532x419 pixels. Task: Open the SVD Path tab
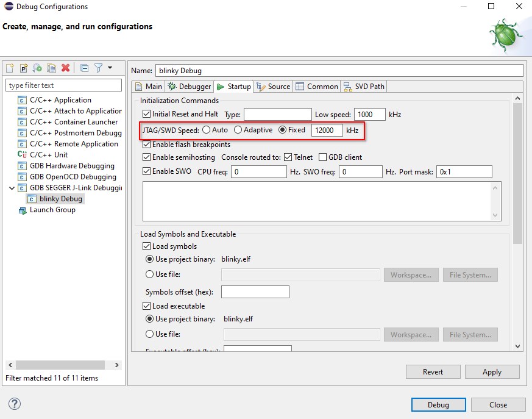[x=364, y=87]
